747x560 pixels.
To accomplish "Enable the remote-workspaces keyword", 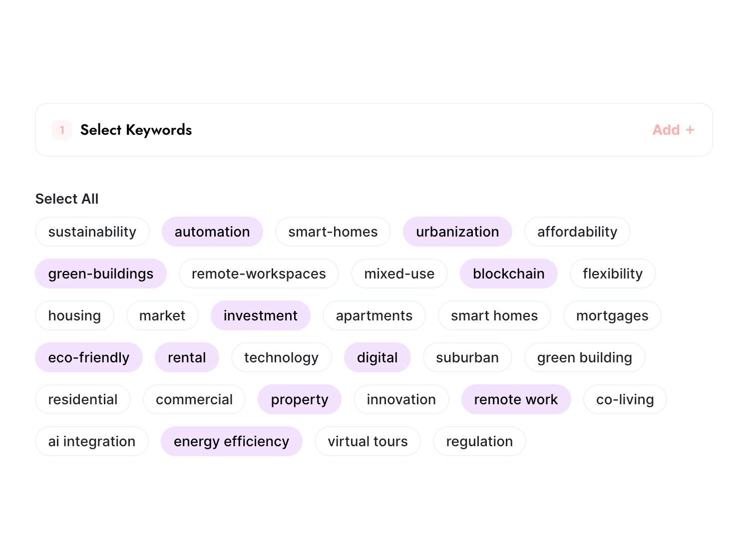I will (259, 274).
